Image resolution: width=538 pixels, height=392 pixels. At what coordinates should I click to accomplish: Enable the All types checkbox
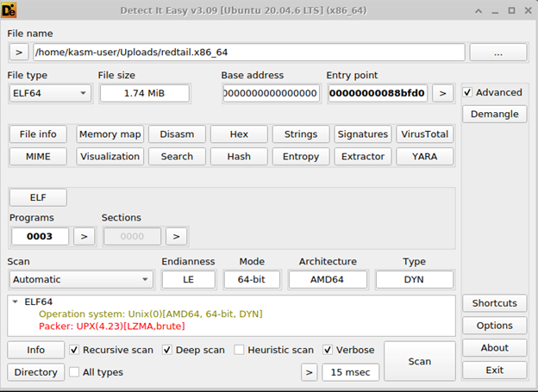point(75,372)
